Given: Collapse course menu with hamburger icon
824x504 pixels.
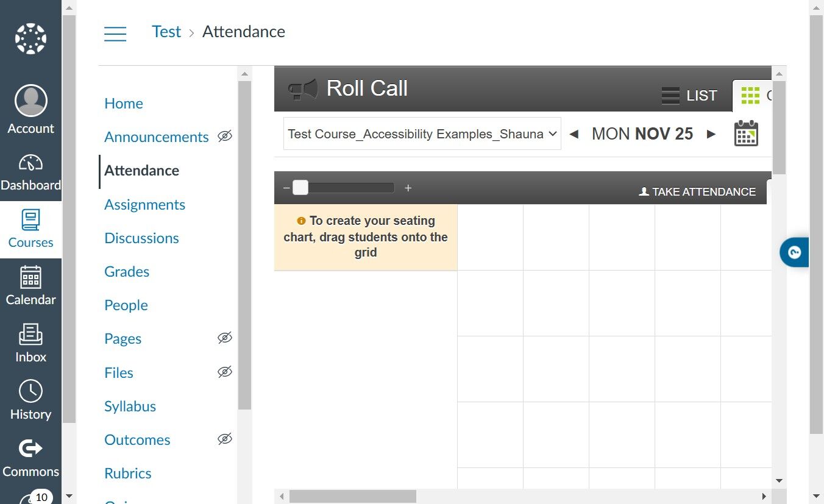Looking at the screenshot, I should pos(115,34).
